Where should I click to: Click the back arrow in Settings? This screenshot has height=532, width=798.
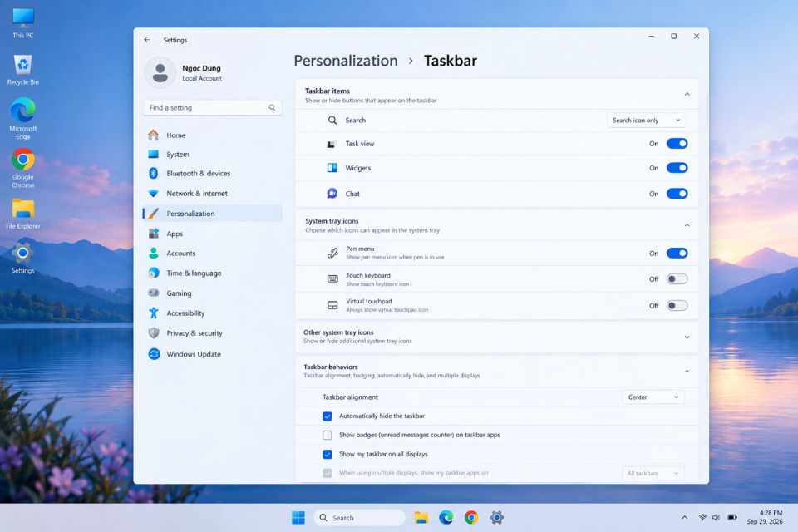coord(147,40)
